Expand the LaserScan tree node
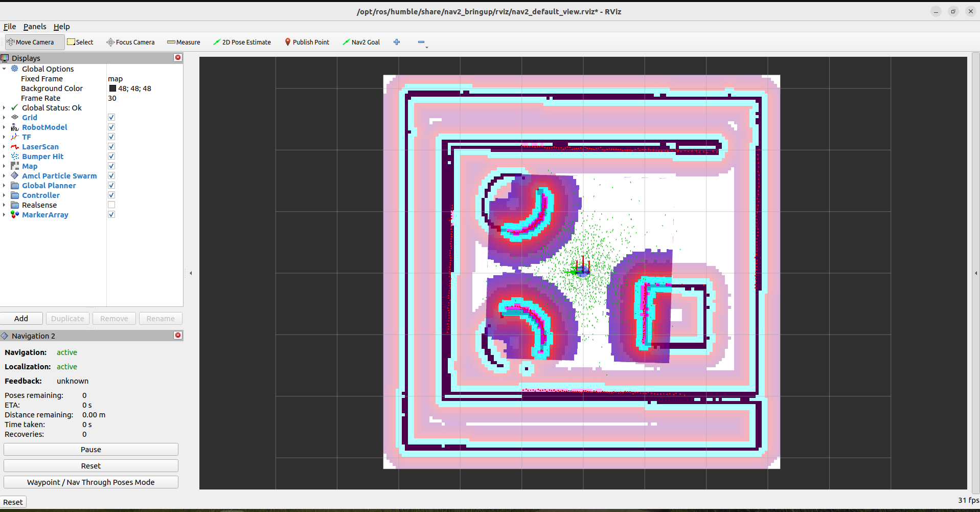This screenshot has height=512, width=980. 4,146
